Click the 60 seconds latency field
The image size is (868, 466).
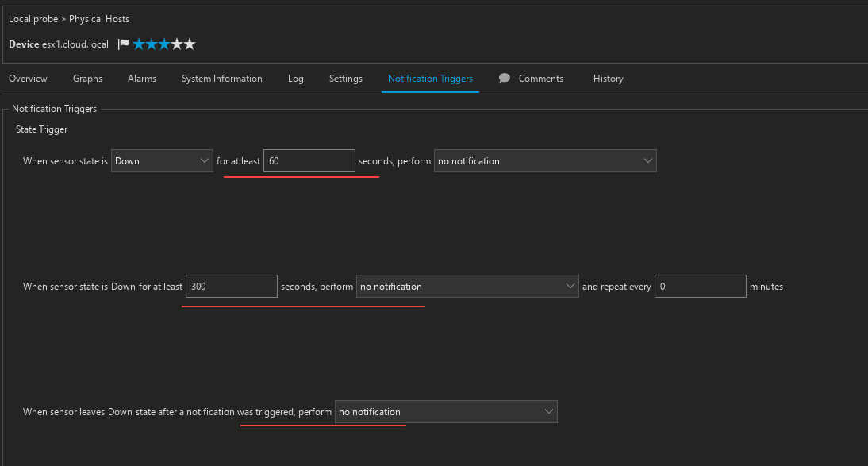coord(309,161)
